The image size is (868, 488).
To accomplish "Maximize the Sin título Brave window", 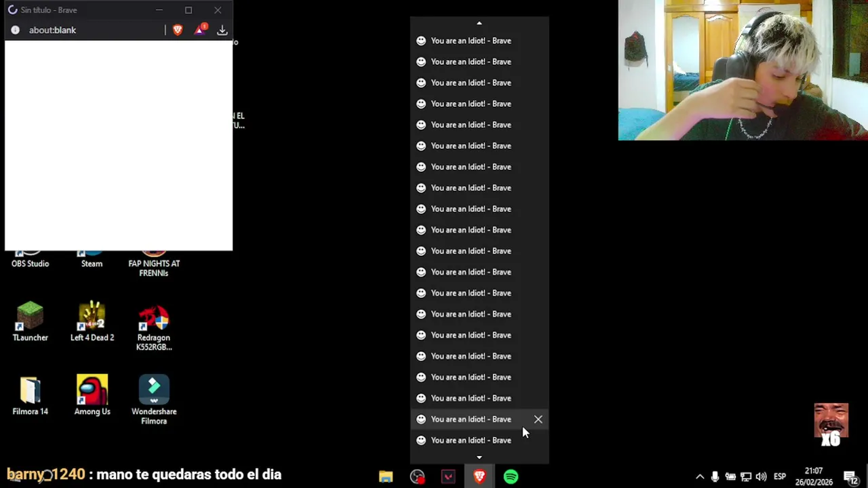I will tap(189, 10).
